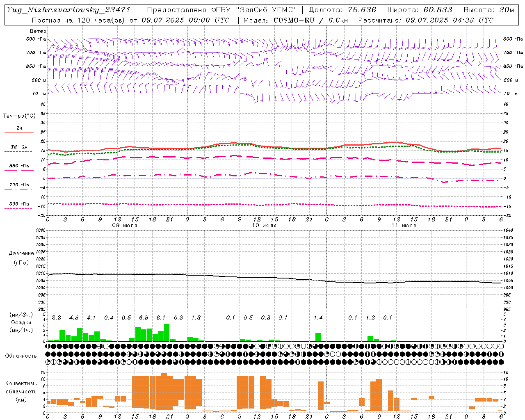Select the 3-hour precipitation value 4.1
Image resolution: width=525 pixels, height=420 pixels.
pyautogui.click(x=91, y=317)
